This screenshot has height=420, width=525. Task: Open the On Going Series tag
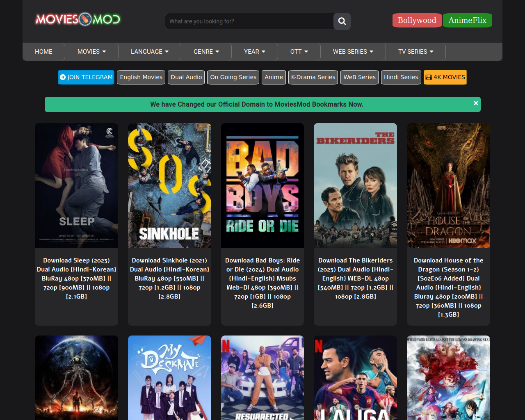[x=233, y=77]
